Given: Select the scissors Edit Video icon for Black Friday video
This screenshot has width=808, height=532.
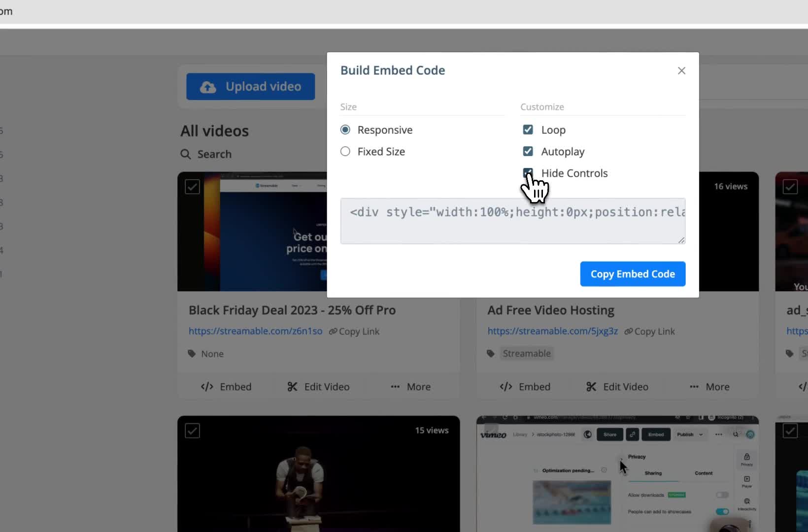Looking at the screenshot, I should point(293,387).
